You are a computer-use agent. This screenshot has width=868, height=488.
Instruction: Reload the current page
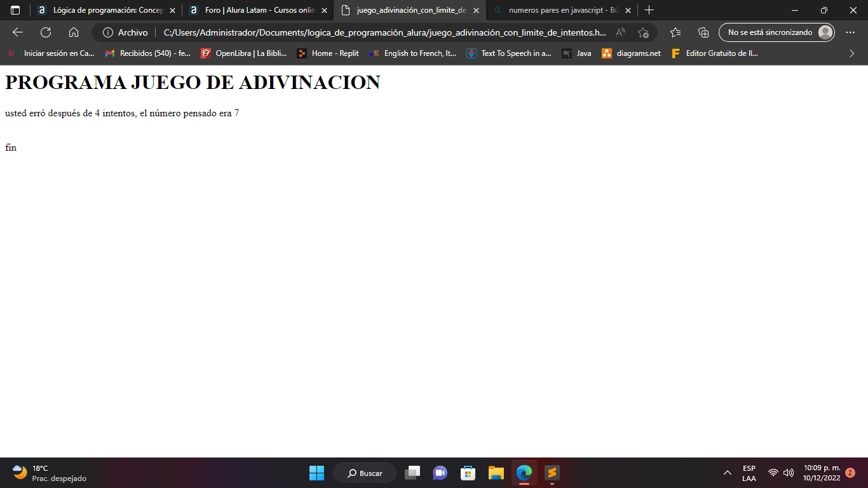tap(46, 32)
